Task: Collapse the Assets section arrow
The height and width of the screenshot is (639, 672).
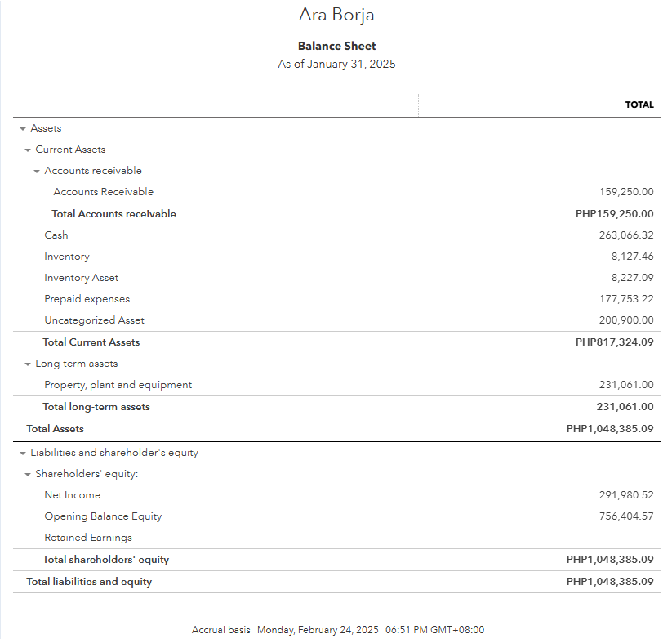Action: [23, 128]
